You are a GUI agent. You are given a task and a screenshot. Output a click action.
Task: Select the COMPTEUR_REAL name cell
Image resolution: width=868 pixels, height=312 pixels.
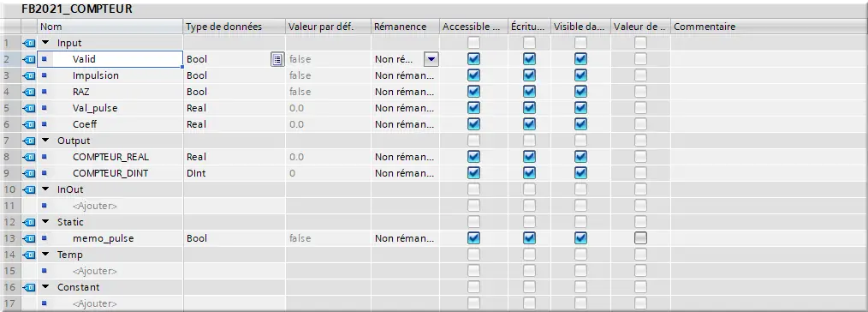click(110, 157)
